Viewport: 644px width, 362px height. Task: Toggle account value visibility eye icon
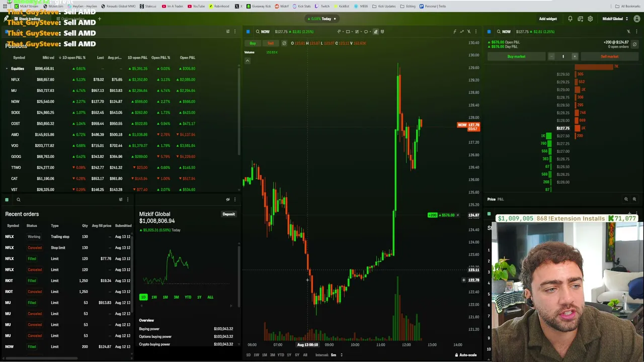click(227, 200)
